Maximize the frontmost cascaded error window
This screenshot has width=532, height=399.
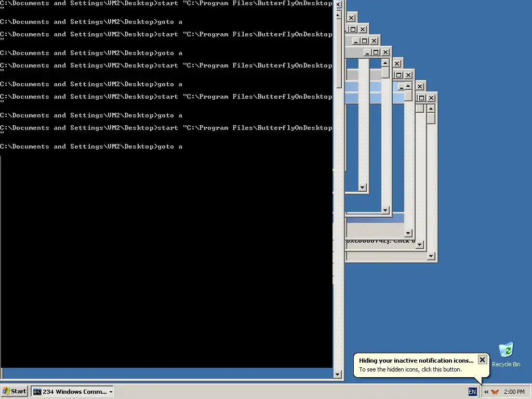click(421, 98)
